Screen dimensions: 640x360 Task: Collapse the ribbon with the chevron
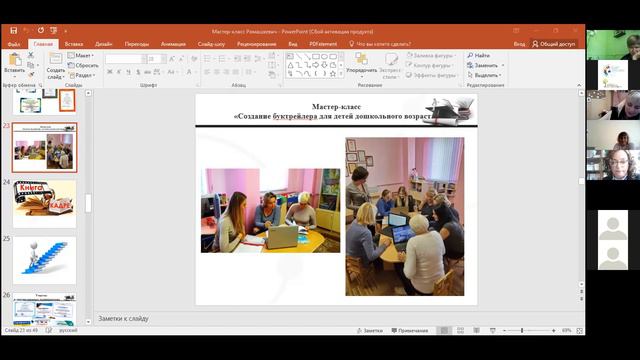tap(579, 85)
